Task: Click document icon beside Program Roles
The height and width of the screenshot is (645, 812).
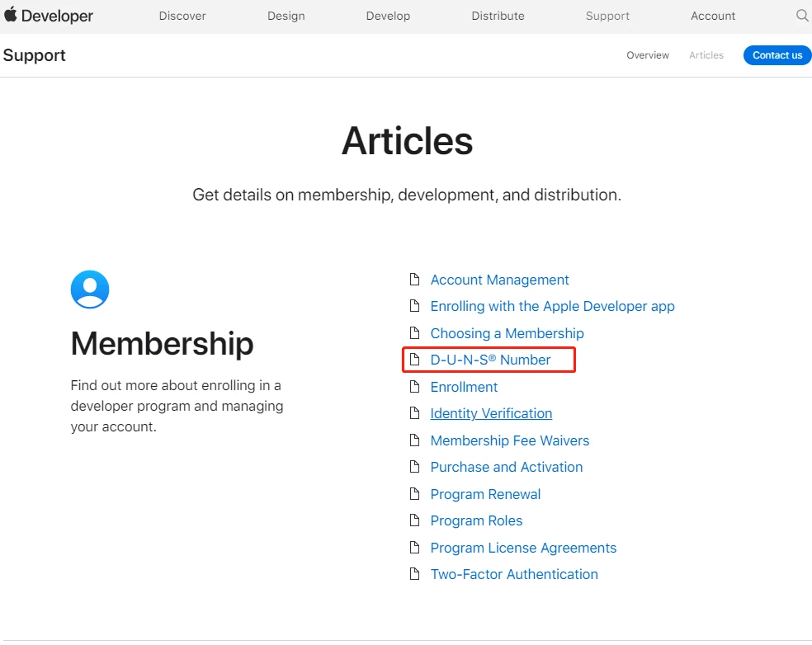Action: coord(415,520)
